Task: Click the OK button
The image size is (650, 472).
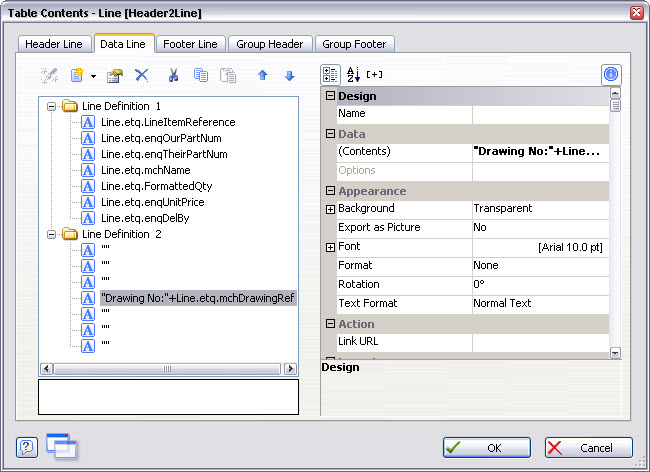Action: pyautogui.click(x=487, y=448)
